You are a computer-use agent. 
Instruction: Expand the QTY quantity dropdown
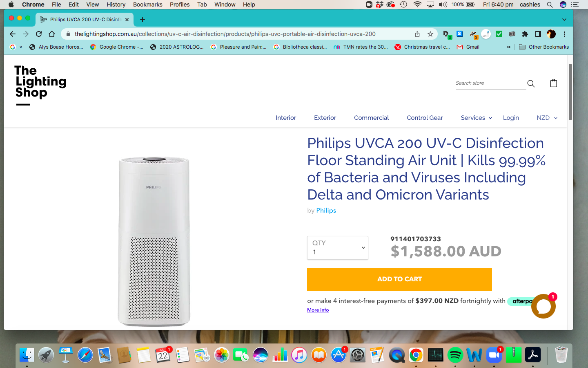point(338,248)
